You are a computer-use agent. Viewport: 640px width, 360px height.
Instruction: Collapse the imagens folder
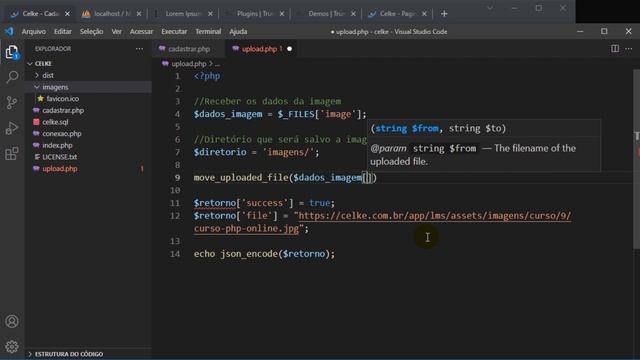(x=37, y=87)
